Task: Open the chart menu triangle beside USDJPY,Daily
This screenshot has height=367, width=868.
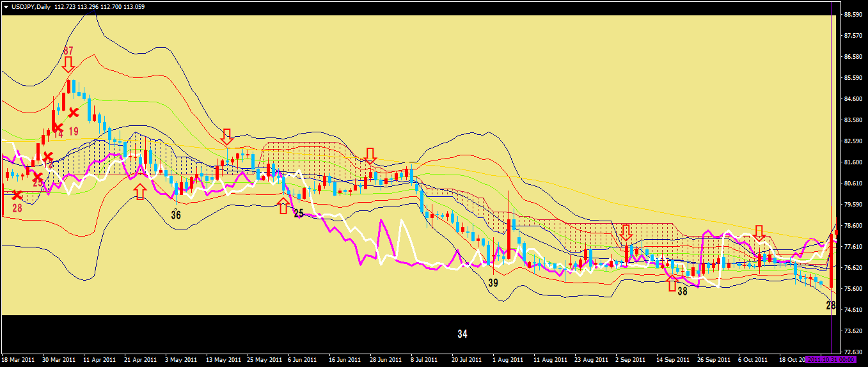Action: click(6, 6)
